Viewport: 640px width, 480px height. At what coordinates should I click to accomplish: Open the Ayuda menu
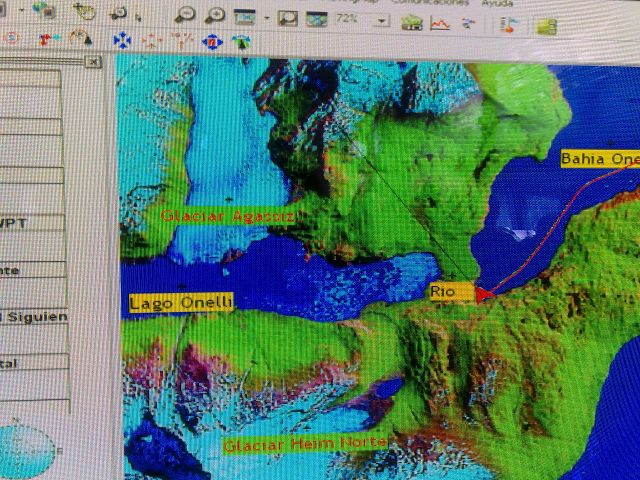[497, 3]
